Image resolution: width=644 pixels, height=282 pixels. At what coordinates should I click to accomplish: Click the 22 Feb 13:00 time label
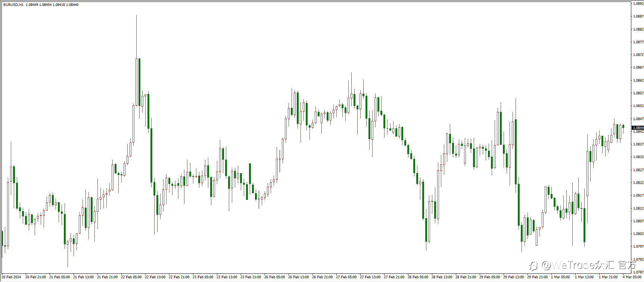(x=155, y=277)
